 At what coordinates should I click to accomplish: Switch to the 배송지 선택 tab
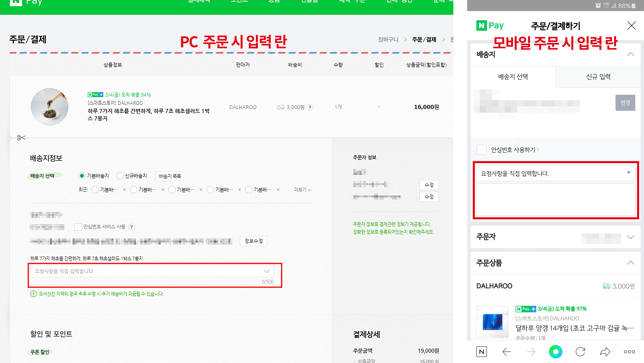pos(513,77)
